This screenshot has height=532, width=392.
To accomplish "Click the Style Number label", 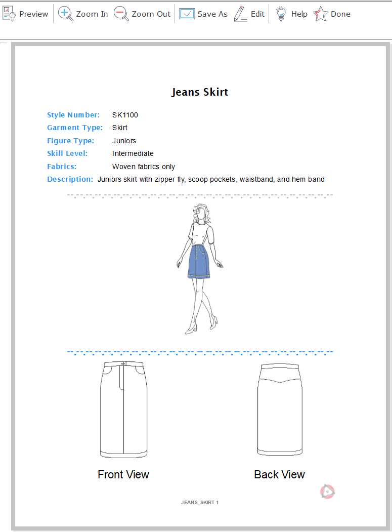I will (73, 115).
